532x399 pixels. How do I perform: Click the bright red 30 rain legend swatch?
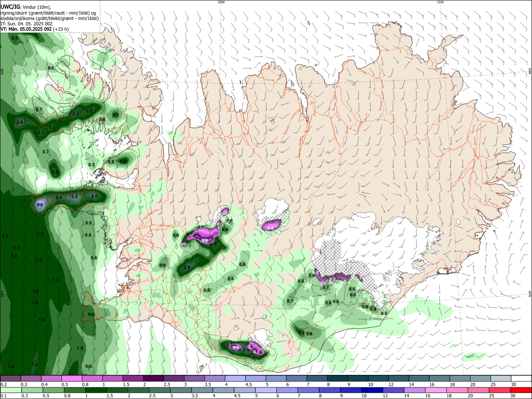[521, 390]
